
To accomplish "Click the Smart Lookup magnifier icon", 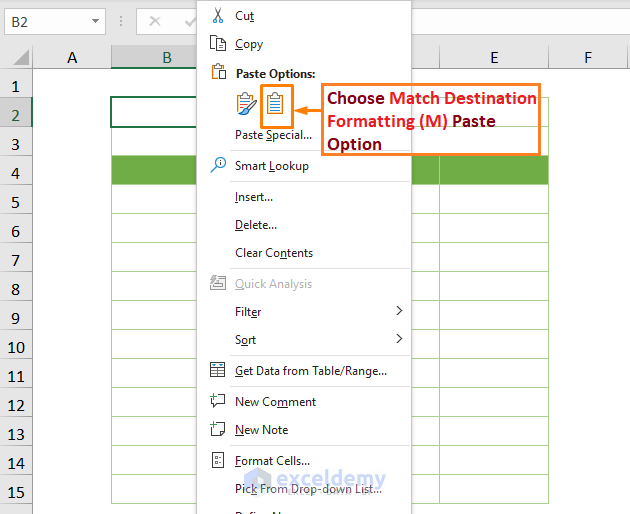I will [x=218, y=165].
